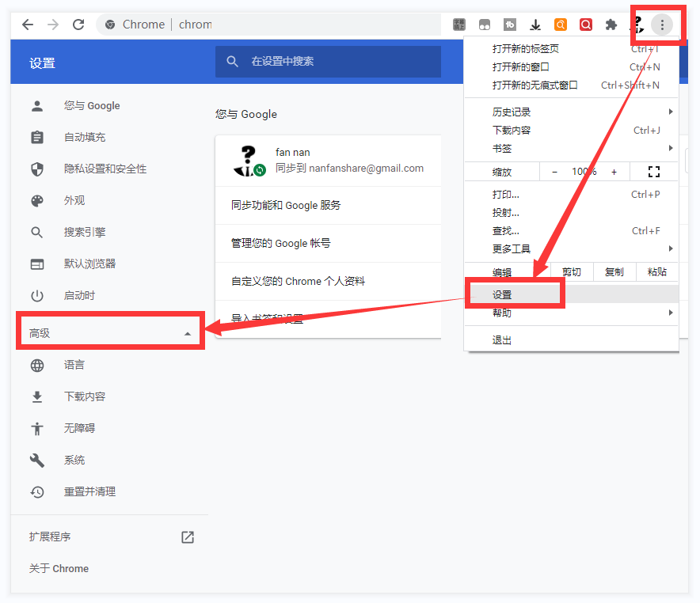Click the extensions puzzle piece icon
The image size is (700, 603).
[611, 25]
